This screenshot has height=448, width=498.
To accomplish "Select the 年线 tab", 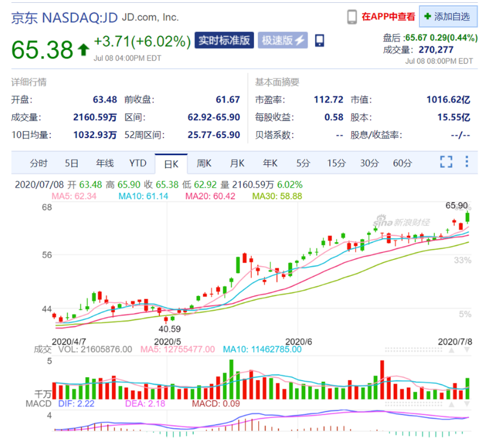I will [x=105, y=163].
